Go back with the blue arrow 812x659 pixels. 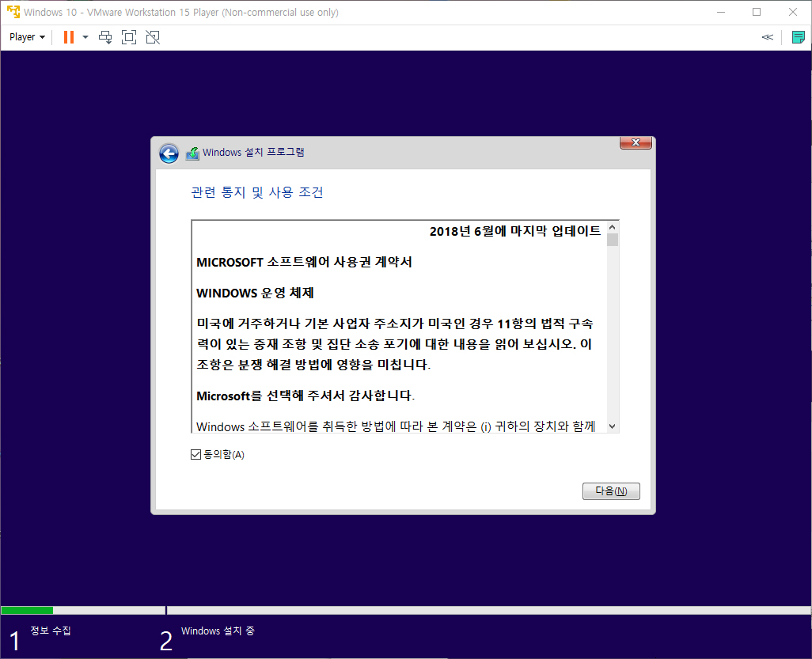coord(169,153)
